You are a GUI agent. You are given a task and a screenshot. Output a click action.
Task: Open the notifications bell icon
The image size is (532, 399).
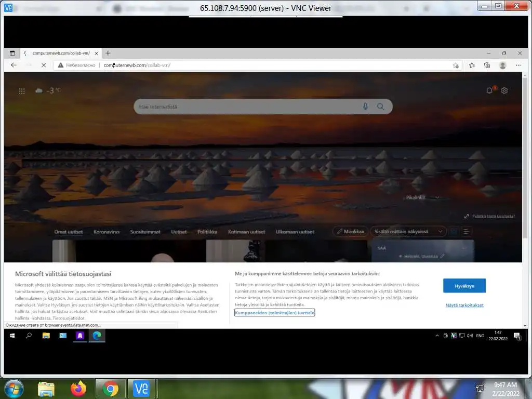[489, 90]
